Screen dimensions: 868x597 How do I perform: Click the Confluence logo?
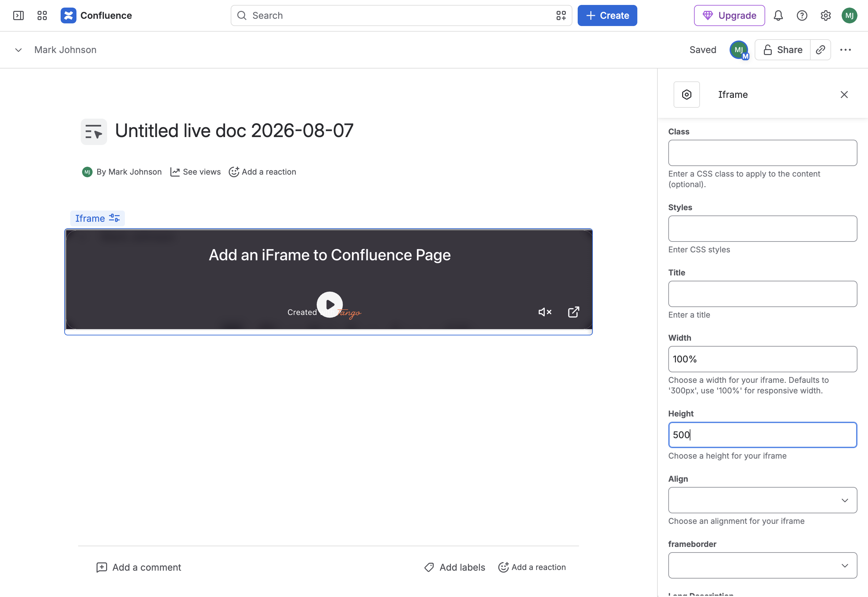coord(69,15)
